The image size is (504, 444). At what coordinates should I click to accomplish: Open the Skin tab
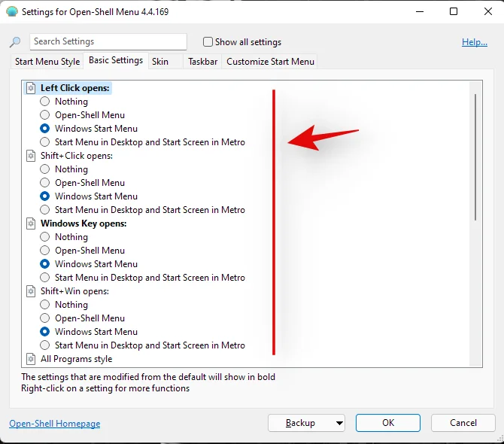tap(165, 62)
